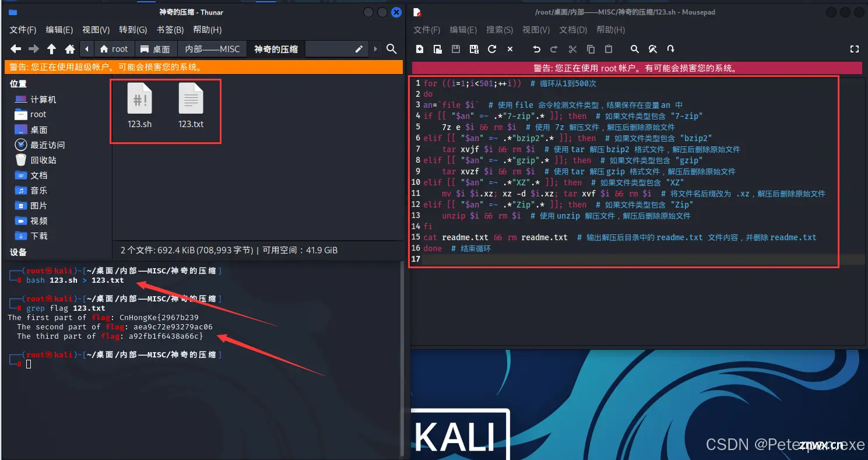Open search in Thunar toolbar
Image resolution: width=868 pixels, height=460 pixels.
(x=392, y=49)
